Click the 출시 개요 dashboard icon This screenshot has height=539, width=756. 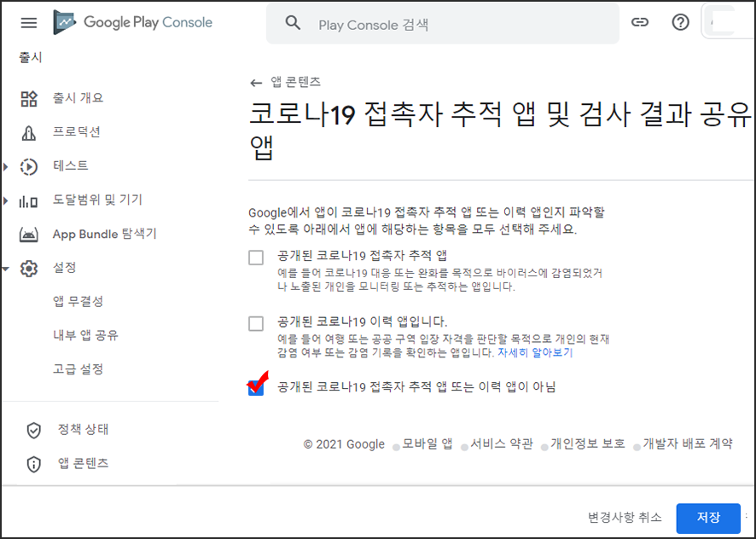(x=29, y=98)
